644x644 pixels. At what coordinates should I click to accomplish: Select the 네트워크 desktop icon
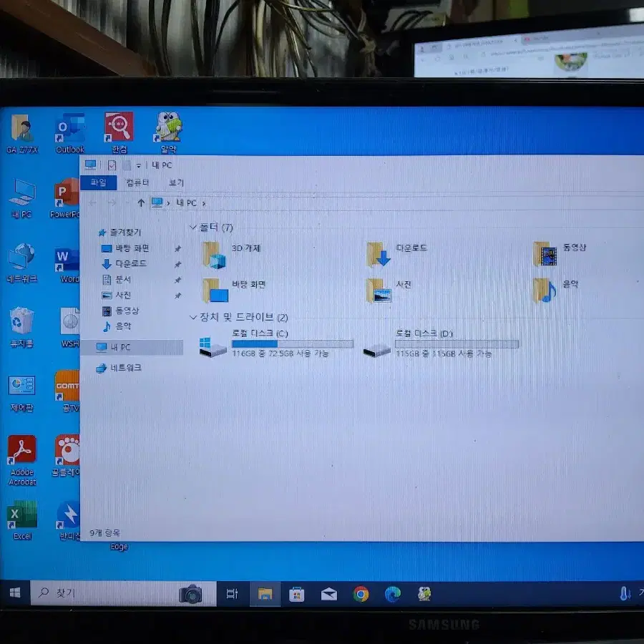pos(21,263)
